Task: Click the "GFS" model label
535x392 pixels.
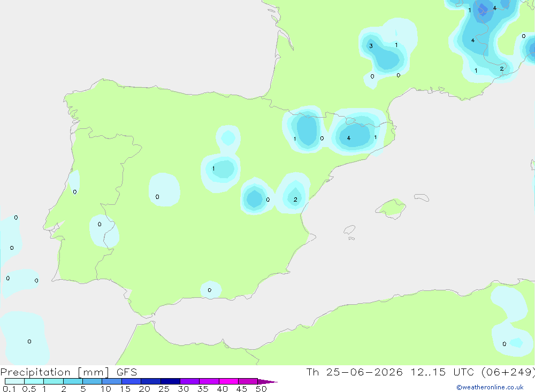Action: pyautogui.click(x=127, y=372)
